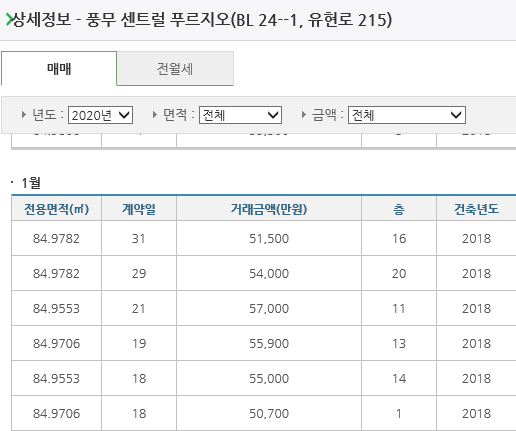Switch to the 전월세 tab
The height and width of the screenshot is (431, 516).
[175, 69]
